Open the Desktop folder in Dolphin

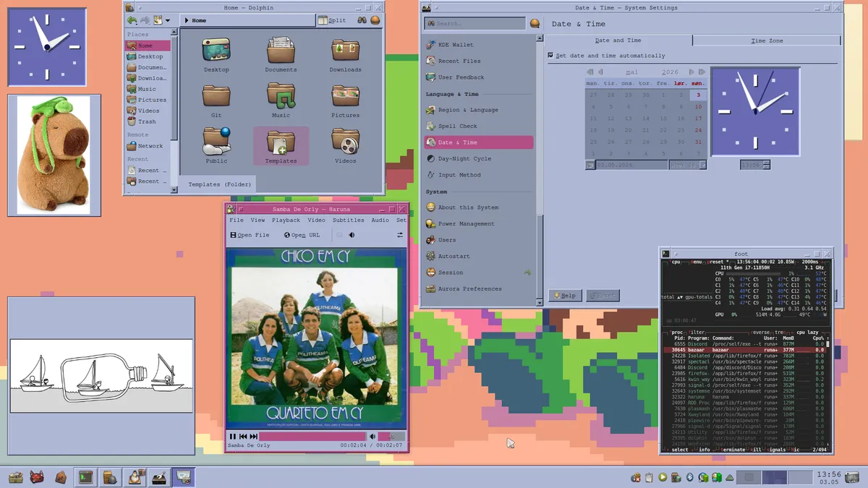(216, 55)
